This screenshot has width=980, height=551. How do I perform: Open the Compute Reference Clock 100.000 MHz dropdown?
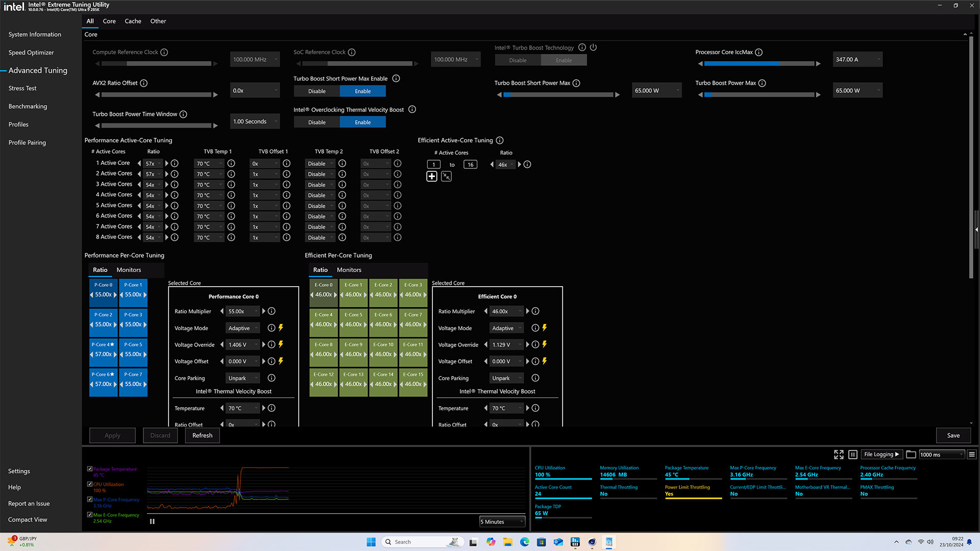tap(255, 60)
